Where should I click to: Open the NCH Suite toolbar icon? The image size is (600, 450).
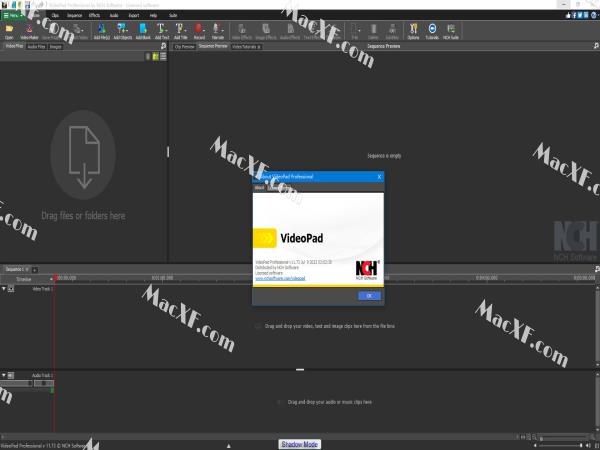(451, 31)
